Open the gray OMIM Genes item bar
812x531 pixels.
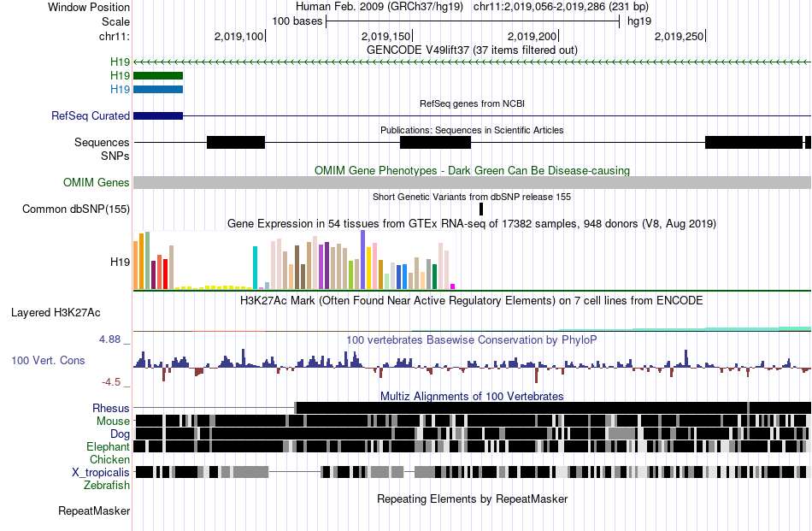click(473, 182)
